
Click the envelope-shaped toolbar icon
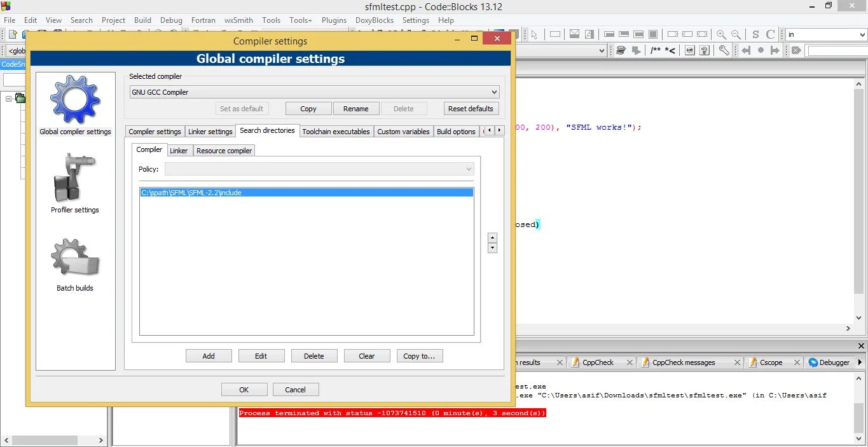coord(574,34)
